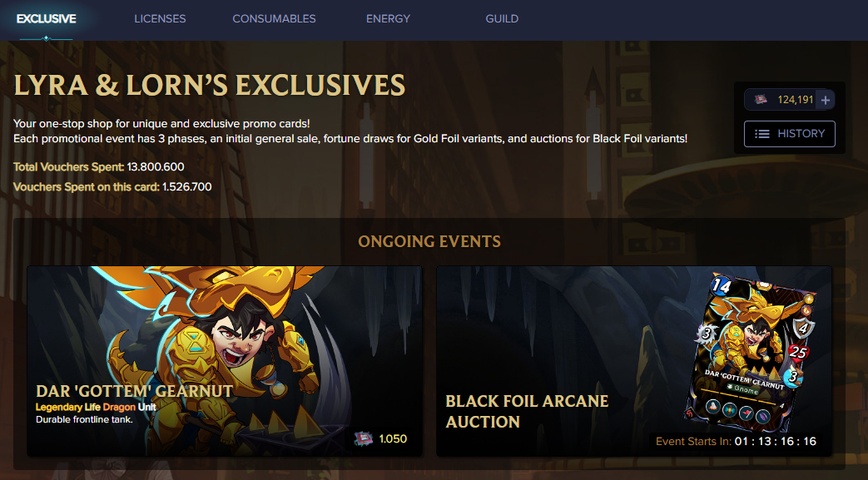Image resolution: width=868 pixels, height=480 pixels.
Task: Click the 124,191 voucher balance amount
Action: [796, 100]
